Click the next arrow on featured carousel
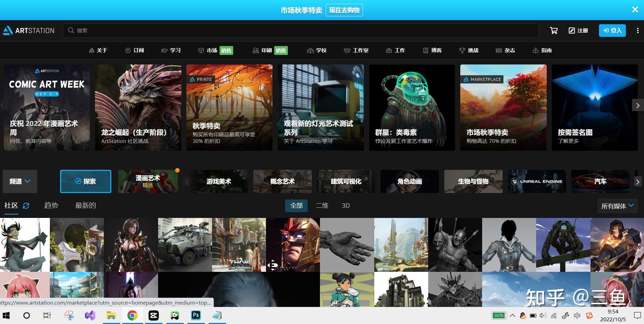The height and width of the screenshot is (324, 644). [x=638, y=106]
